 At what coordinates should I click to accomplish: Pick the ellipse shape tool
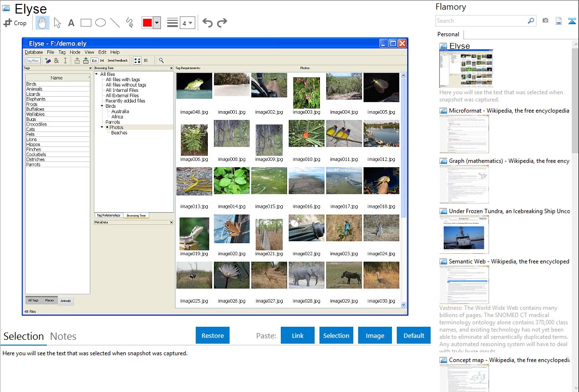tap(101, 23)
